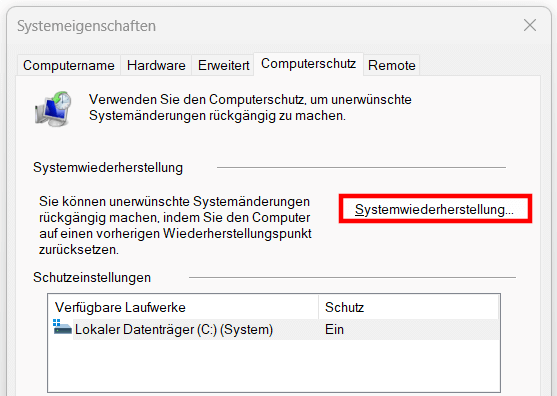Click the description text 'Verwenden Sie den Computerschutz'
Image resolution: width=557 pixels, height=396 pixels.
coord(250,108)
